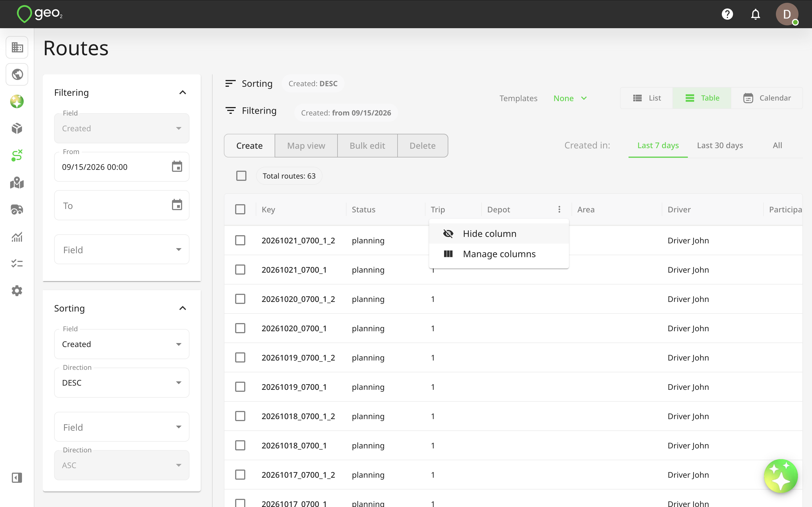The image size is (812, 507).
Task: Launch the sparkle AI assistant button
Action: (780, 476)
